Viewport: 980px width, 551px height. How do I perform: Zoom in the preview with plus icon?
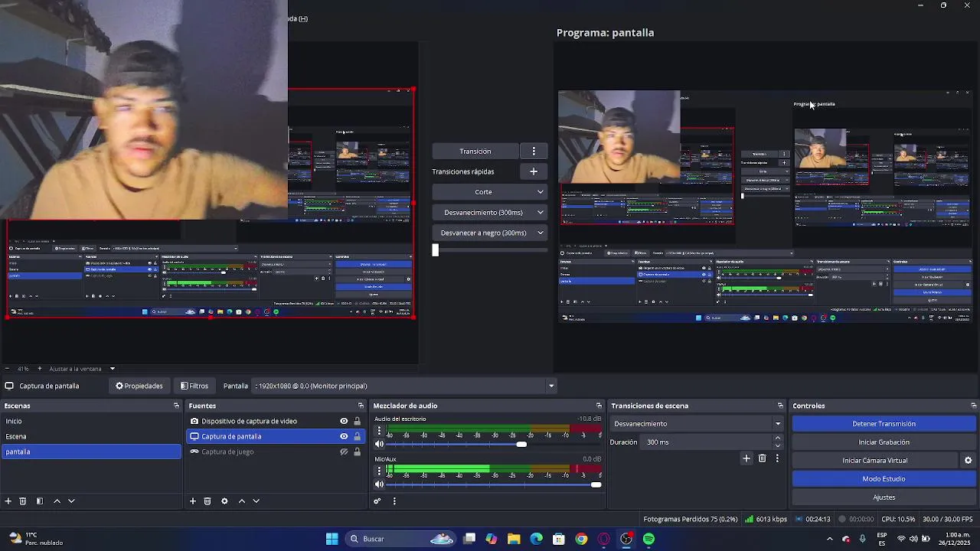[40, 369]
